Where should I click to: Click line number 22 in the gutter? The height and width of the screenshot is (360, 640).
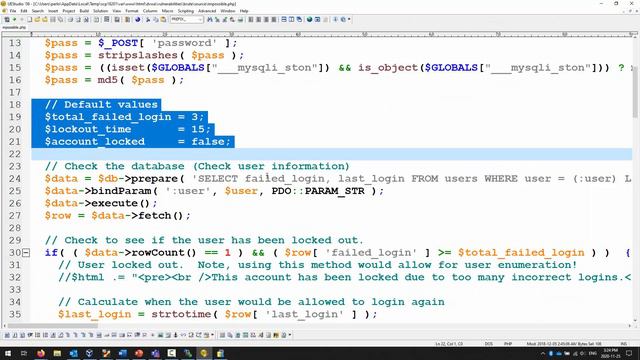(15, 154)
